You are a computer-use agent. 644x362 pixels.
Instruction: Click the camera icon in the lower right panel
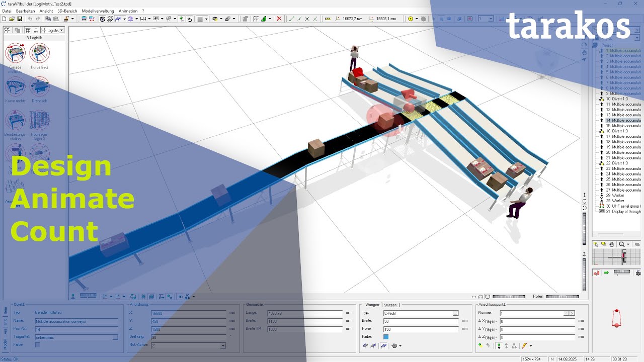click(x=638, y=273)
